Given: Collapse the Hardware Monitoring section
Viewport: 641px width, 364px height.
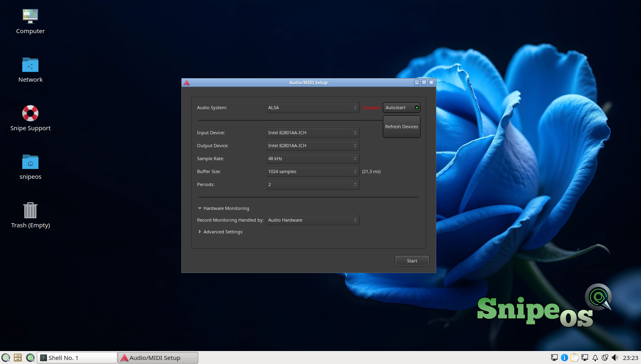Looking at the screenshot, I should (223, 208).
